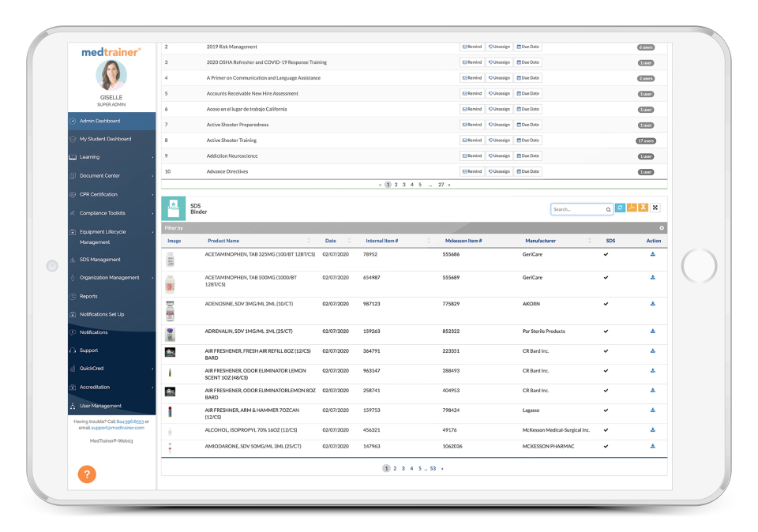The image size is (758, 532).
Task: Expand Equipment Lifecycle Management menu
Action: (x=111, y=237)
